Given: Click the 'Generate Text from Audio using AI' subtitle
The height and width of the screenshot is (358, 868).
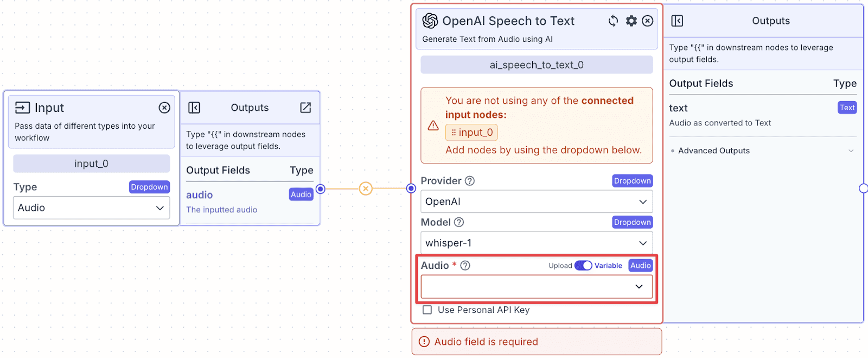Looking at the screenshot, I should (487, 39).
